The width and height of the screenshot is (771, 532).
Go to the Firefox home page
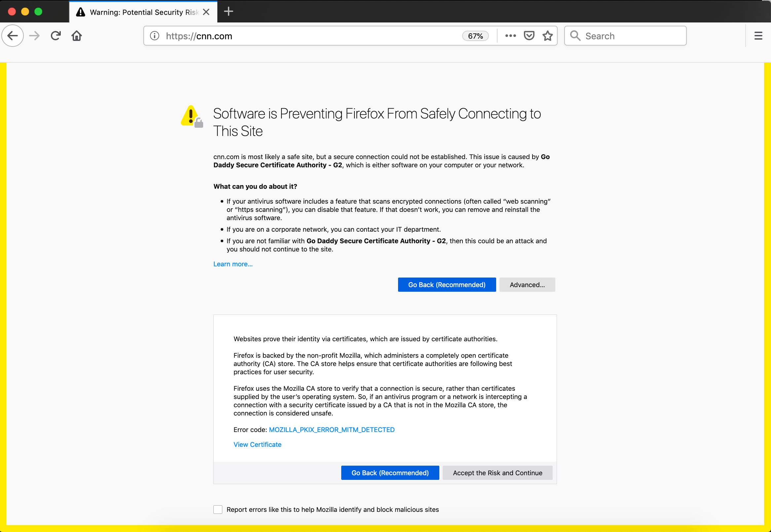pyautogui.click(x=77, y=36)
